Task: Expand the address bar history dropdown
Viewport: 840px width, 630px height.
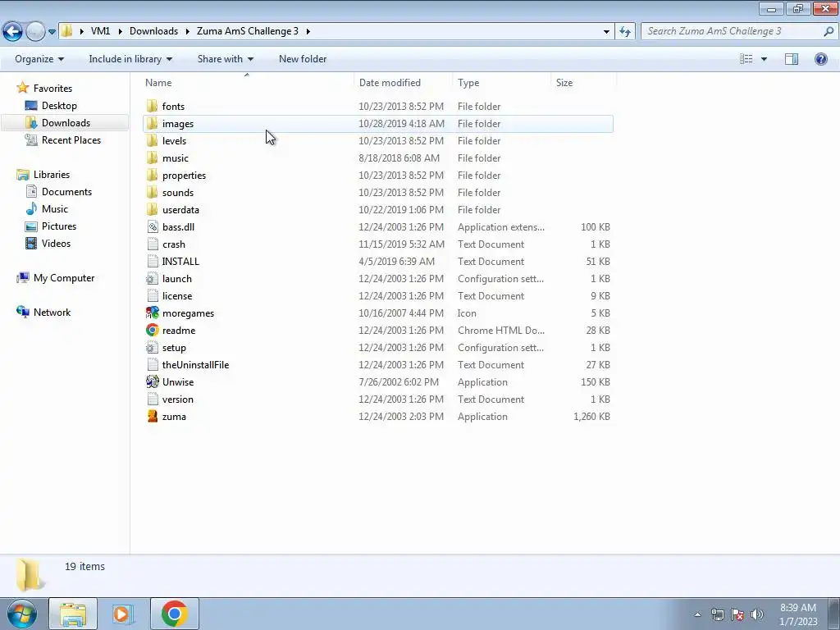Action: point(606,32)
